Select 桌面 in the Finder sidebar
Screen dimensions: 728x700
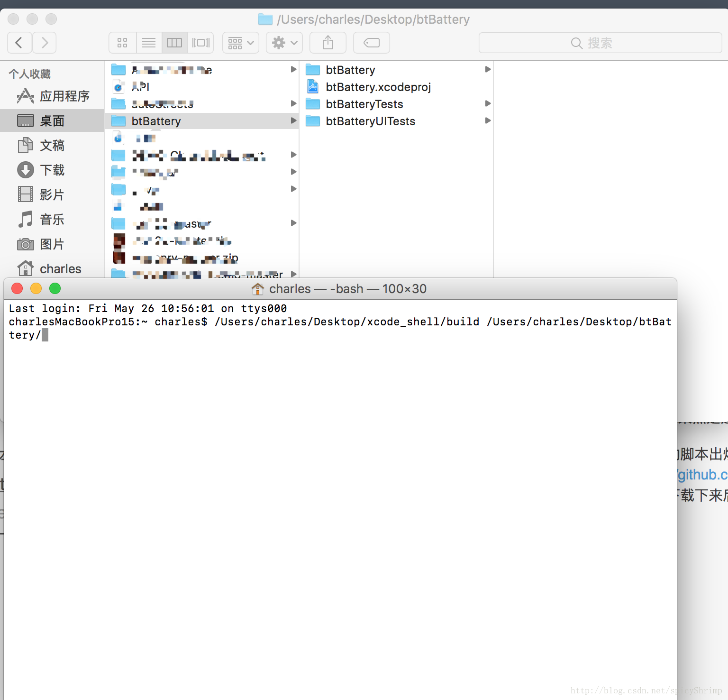coord(52,121)
